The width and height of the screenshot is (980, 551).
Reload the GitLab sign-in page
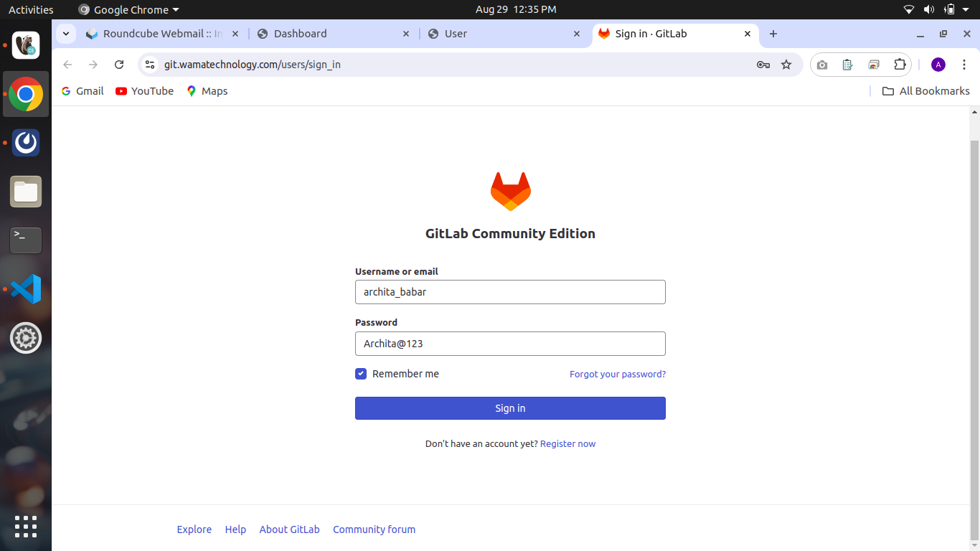point(119,65)
